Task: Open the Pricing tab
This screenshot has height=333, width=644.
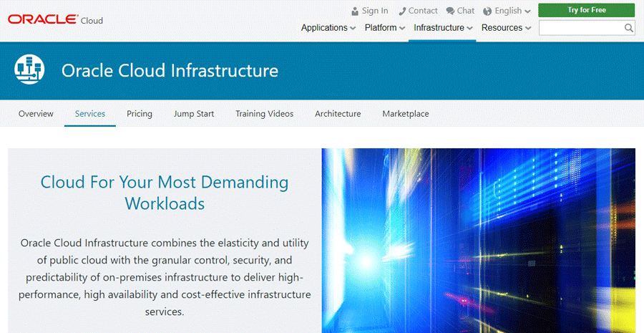Action: [x=140, y=113]
